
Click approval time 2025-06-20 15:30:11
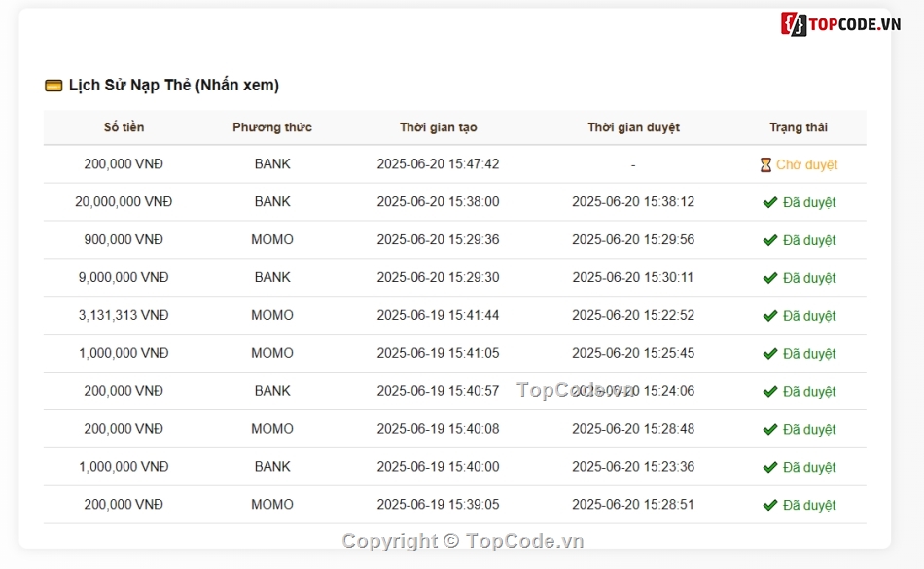point(633,277)
